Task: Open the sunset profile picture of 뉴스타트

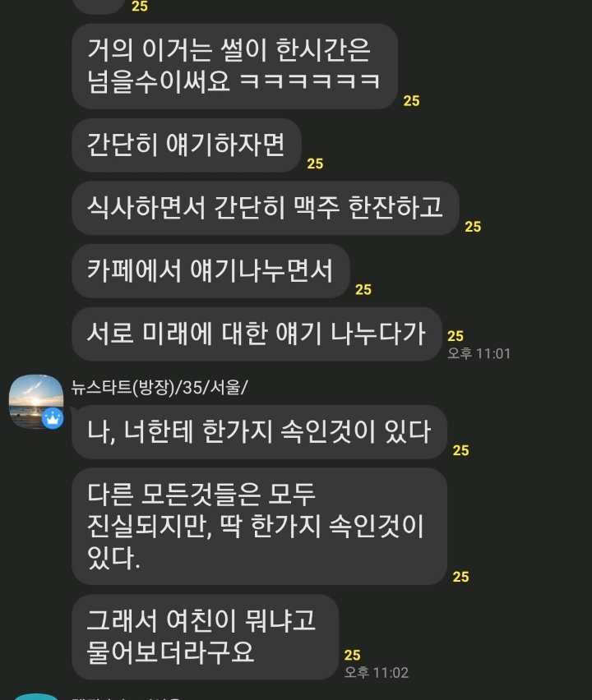Action: [x=36, y=401]
